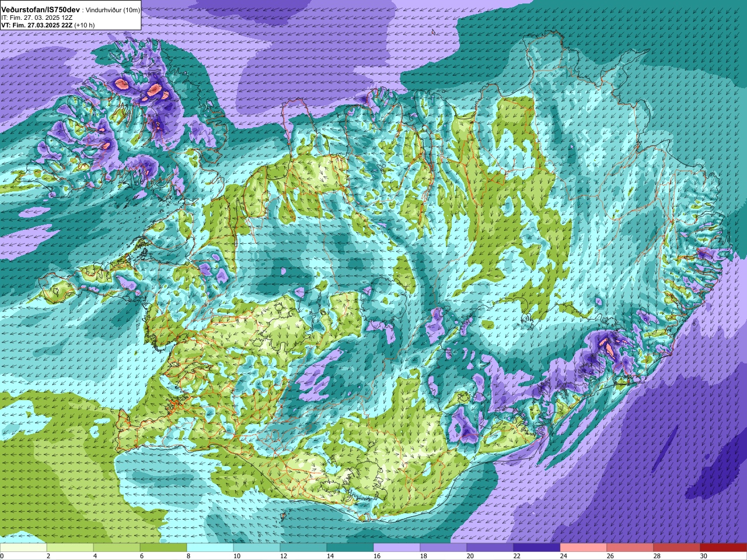
Task: Click the Veðurstofan/IS750dev title text
Action: [x=41, y=10]
